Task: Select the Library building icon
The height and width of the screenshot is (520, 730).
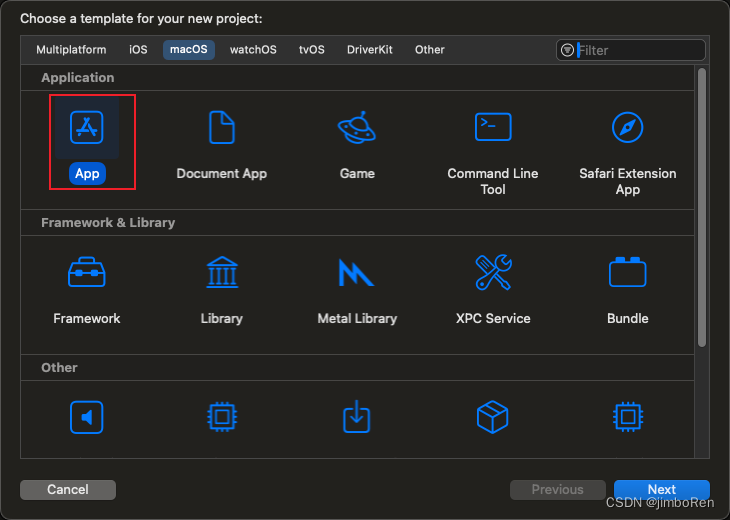Action: click(x=222, y=272)
